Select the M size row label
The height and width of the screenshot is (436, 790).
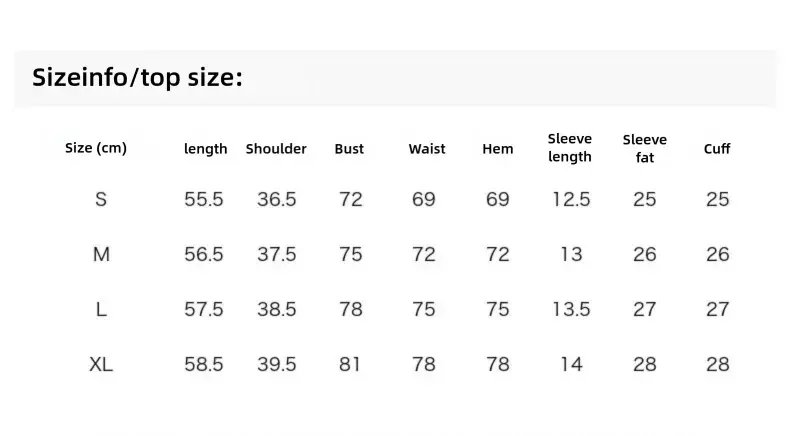pyautogui.click(x=101, y=255)
